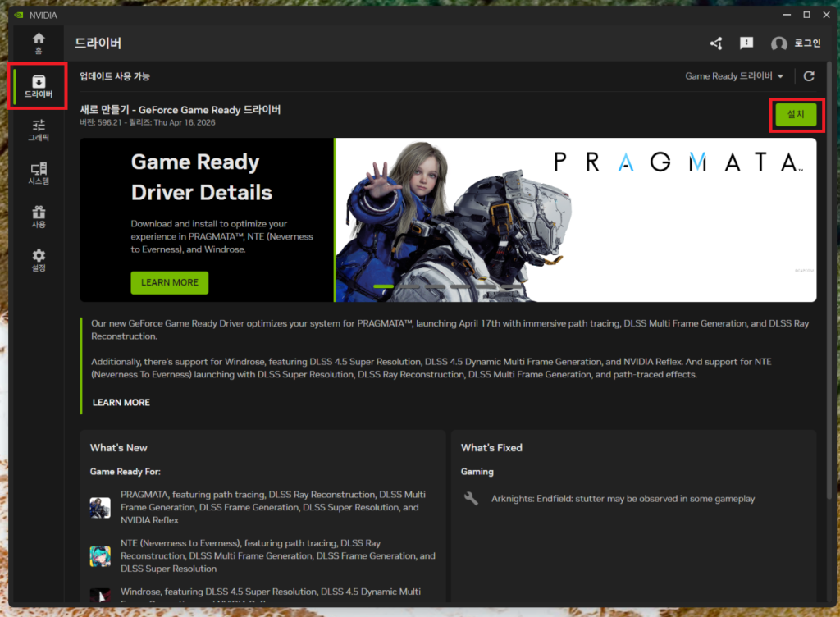The width and height of the screenshot is (840, 617).
Task: Open the Home section in sidebar
Action: [39, 43]
